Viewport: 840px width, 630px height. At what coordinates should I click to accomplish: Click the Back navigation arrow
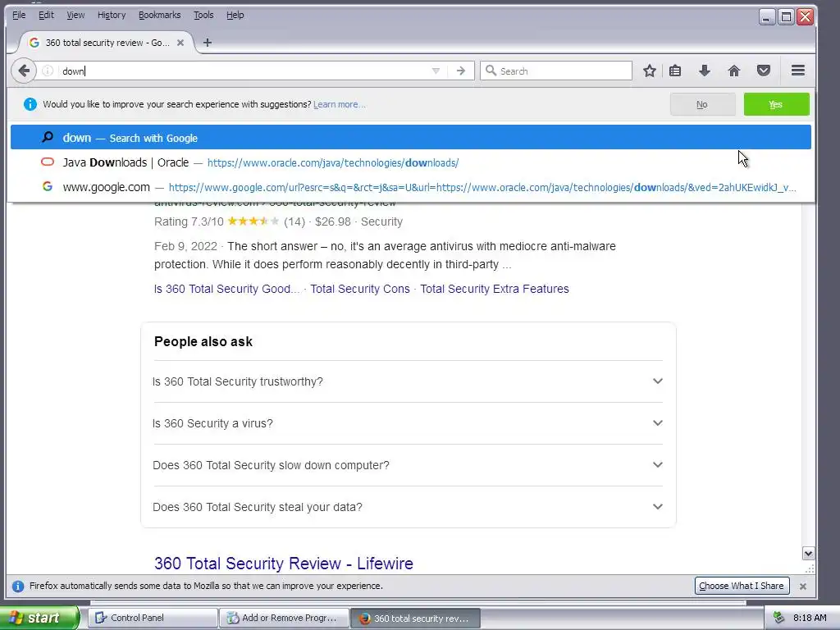[24, 71]
